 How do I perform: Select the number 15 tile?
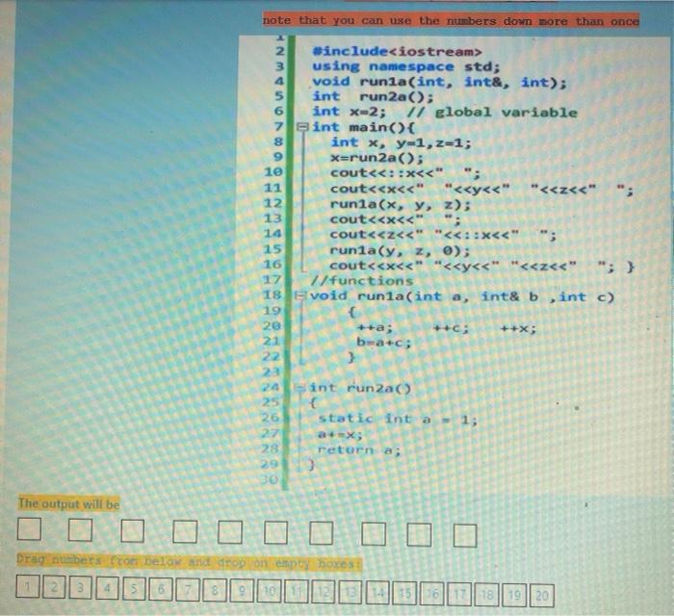point(405,594)
